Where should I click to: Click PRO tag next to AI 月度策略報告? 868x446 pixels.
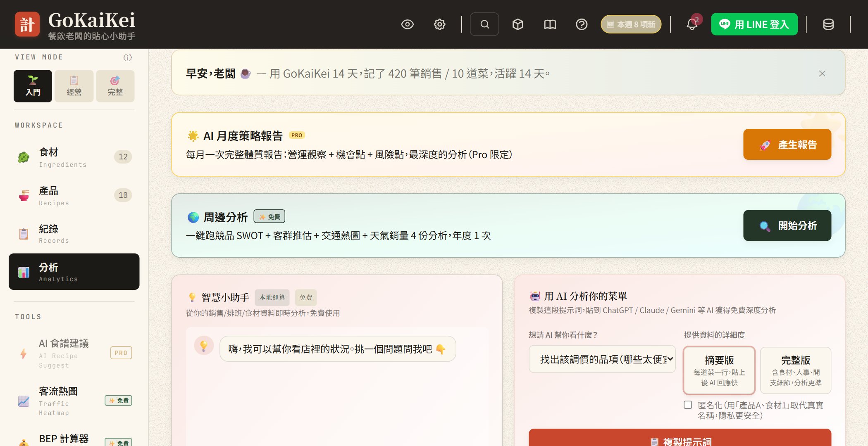point(297,135)
